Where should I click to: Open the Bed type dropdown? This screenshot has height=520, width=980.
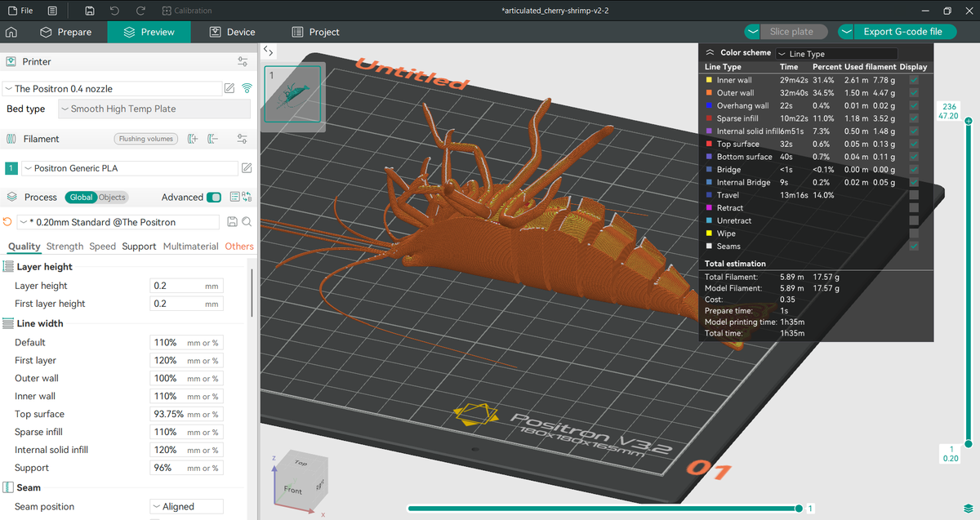coord(154,109)
